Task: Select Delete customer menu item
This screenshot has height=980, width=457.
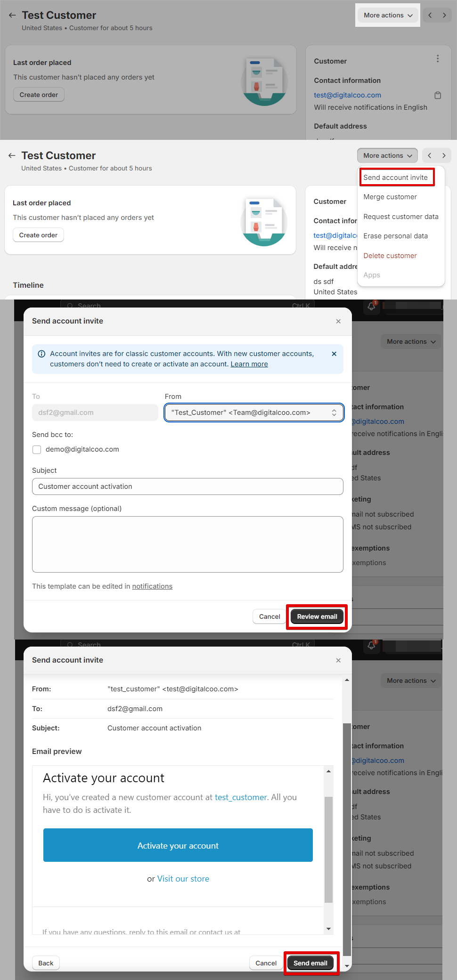Action: point(390,256)
